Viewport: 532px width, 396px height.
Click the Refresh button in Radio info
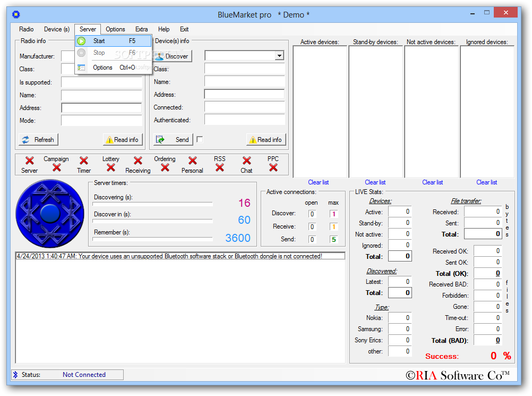tap(38, 140)
